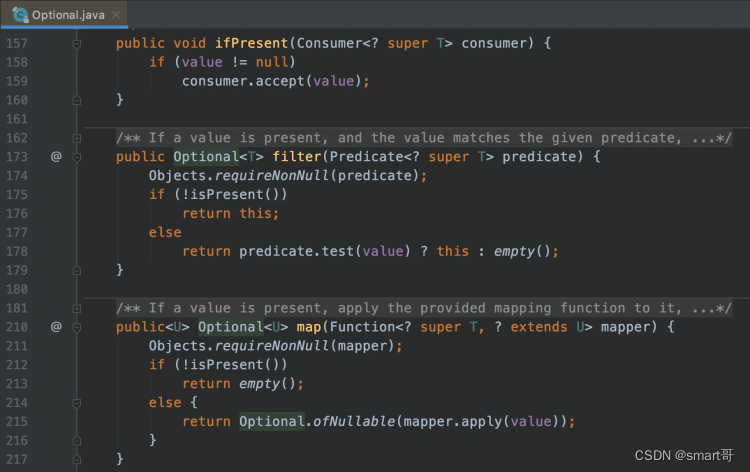
Task: Expand the folded Javadoc comment at line 162
Action: tap(77, 138)
